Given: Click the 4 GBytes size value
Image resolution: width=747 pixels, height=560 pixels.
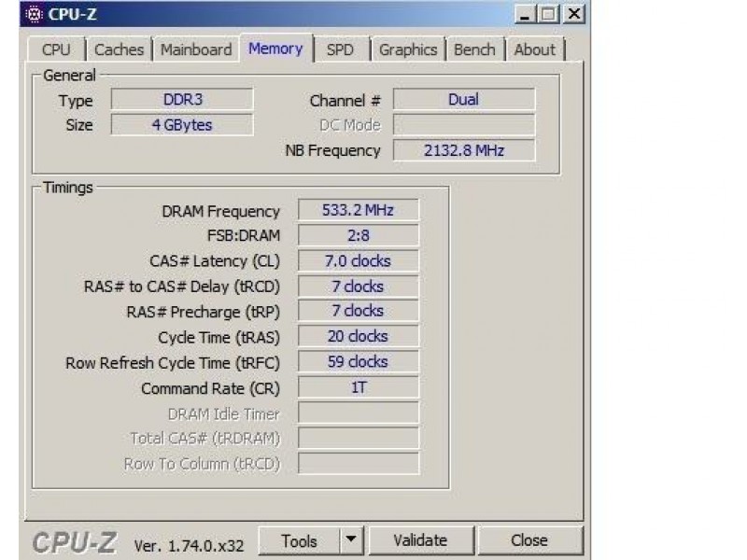Looking at the screenshot, I should pos(182,125).
